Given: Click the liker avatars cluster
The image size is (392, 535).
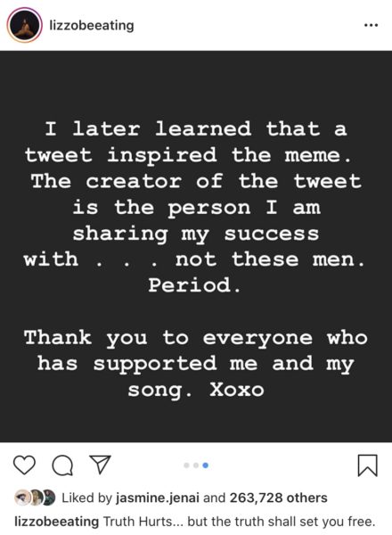Looking at the screenshot, I should 35,498.
